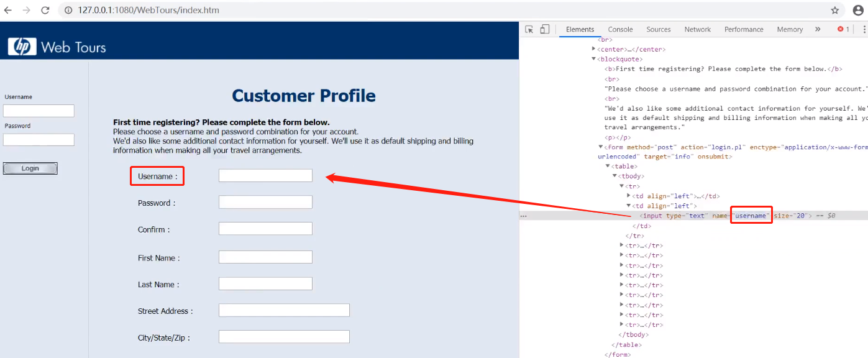868x358 pixels.
Task: Click the closing /table tag line
Action: pos(626,344)
